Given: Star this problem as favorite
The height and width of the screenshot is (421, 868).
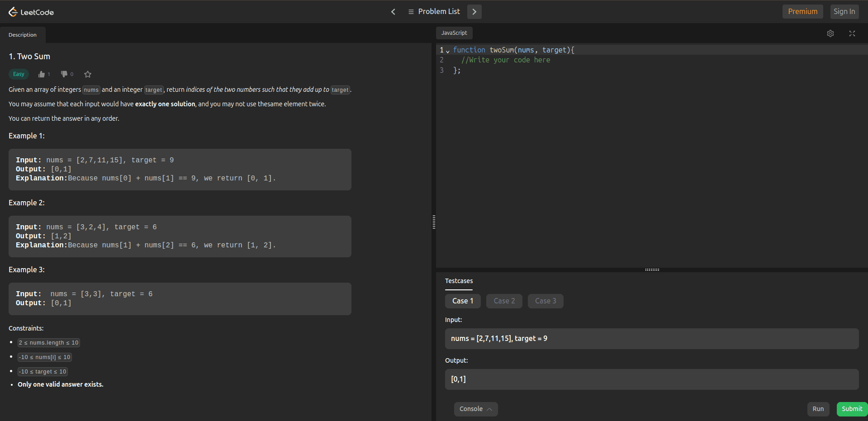Looking at the screenshot, I should [x=88, y=74].
